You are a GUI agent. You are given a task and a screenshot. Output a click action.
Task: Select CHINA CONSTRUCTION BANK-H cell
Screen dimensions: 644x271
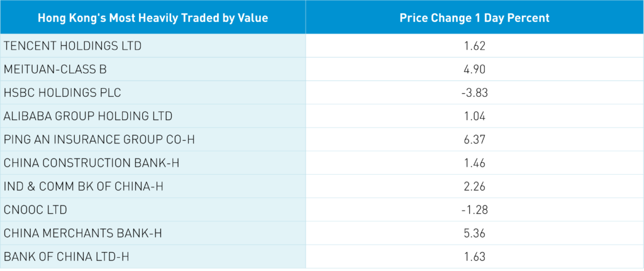[x=92, y=163]
